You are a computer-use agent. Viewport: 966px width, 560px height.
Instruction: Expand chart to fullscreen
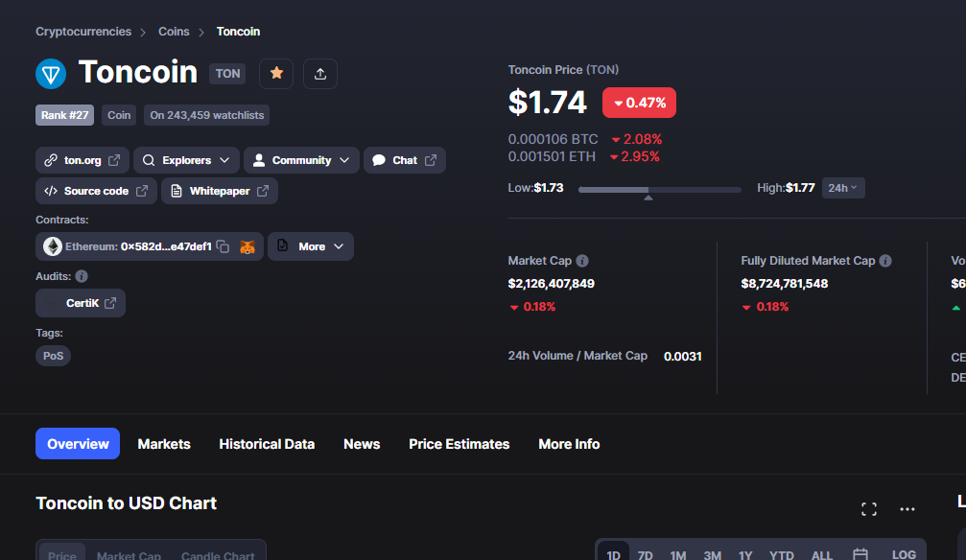(x=869, y=509)
